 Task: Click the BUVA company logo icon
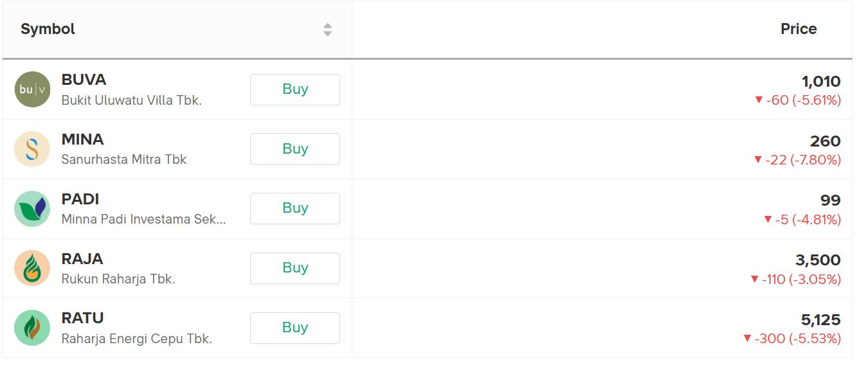(x=32, y=89)
